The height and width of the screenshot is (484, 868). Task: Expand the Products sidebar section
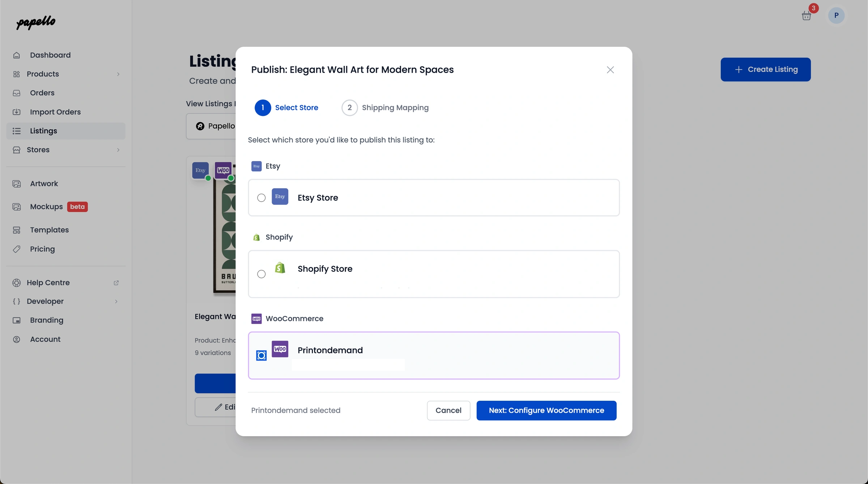point(118,74)
